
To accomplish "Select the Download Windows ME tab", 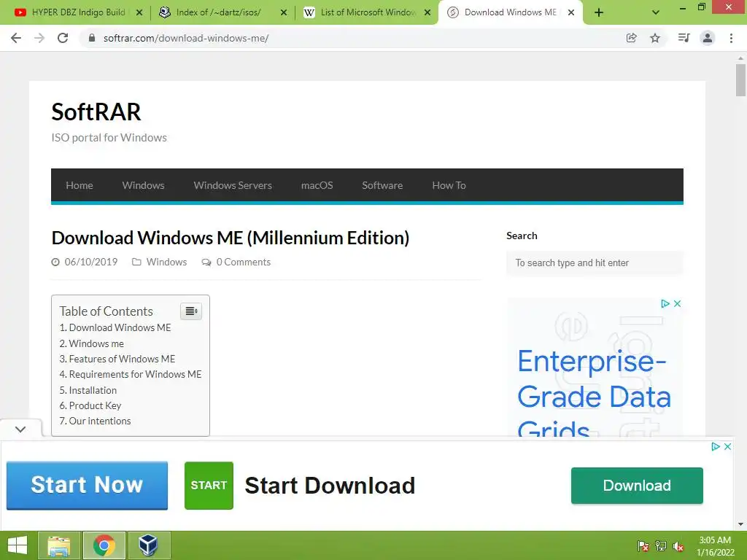I will pyautogui.click(x=510, y=12).
